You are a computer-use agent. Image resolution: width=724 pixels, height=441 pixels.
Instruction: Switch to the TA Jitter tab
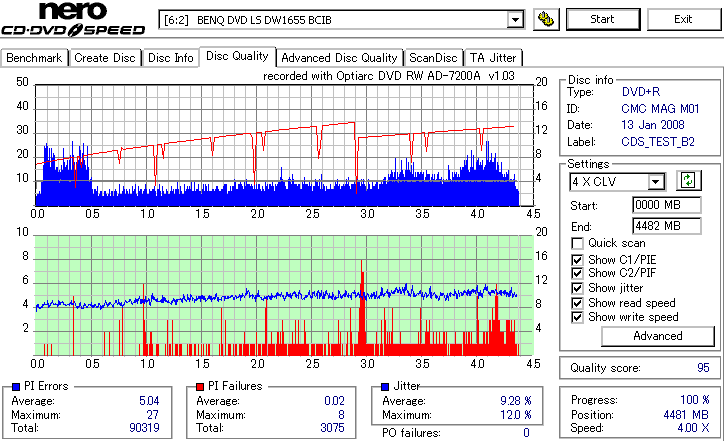493,58
